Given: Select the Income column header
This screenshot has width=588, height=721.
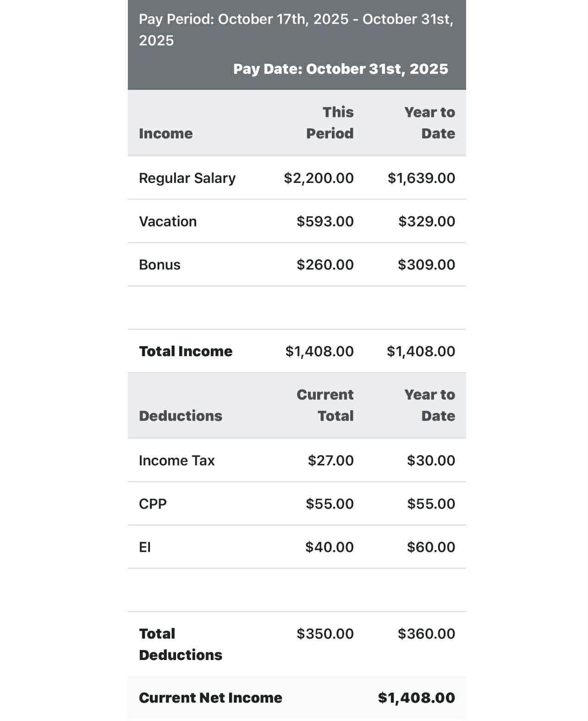Looking at the screenshot, I should 166,133.
